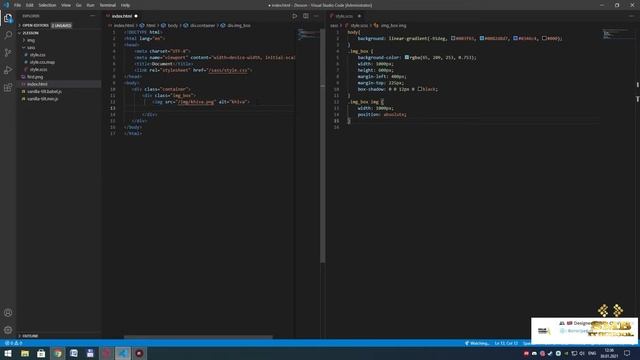Open more actions for the style.scss editor group

[x=632, y=16]
